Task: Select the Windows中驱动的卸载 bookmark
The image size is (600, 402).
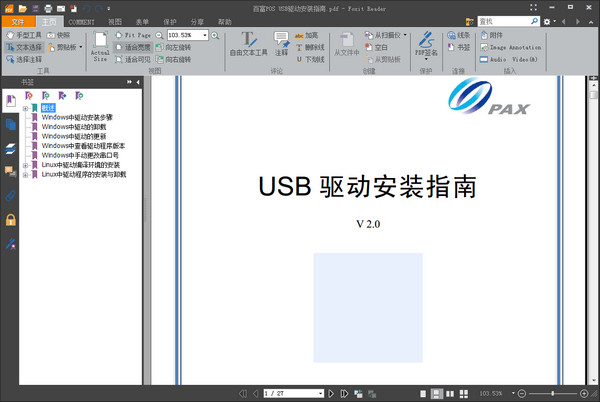Action: tap(74, 127)
